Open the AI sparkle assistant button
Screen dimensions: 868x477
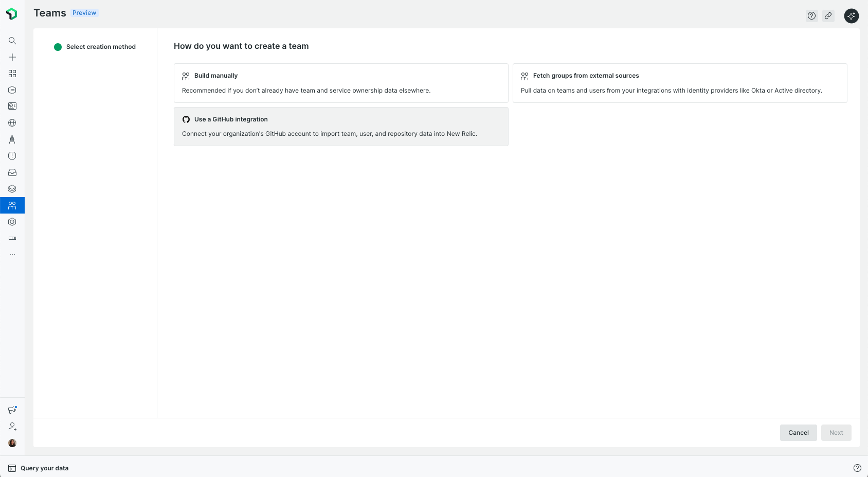pos(852,16)
